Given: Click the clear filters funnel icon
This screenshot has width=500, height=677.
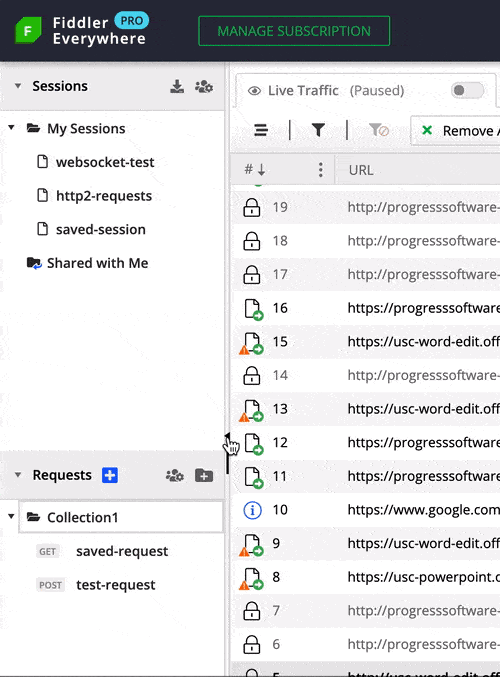Looking at the screenshot, I should 379,130.
